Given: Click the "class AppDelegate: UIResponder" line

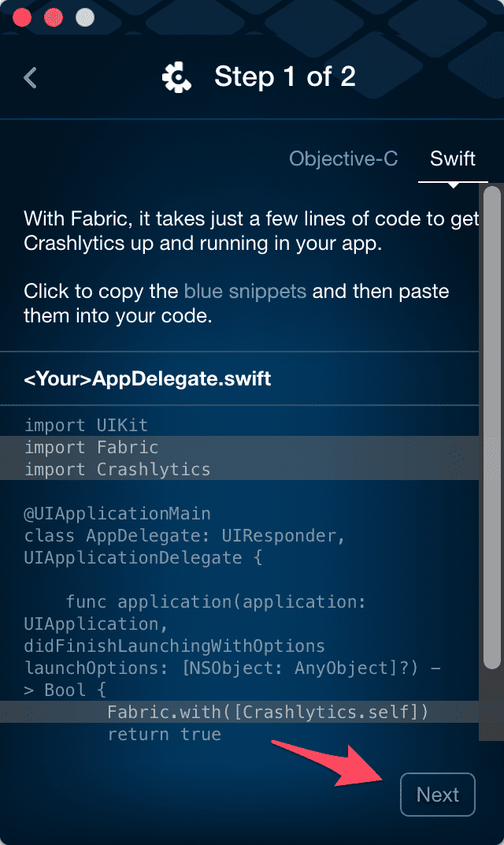Looking at the screenshot, I should coord(184,535).
